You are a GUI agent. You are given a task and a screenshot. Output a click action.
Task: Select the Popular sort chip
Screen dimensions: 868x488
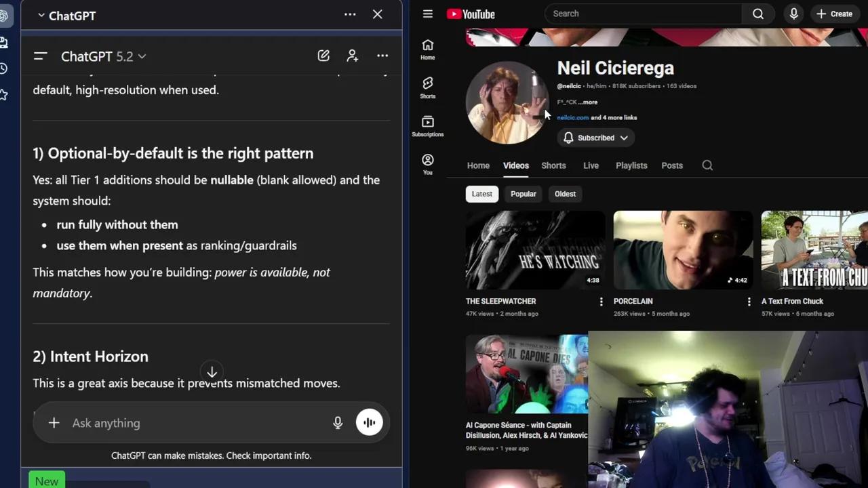click(x=524, y=194)
